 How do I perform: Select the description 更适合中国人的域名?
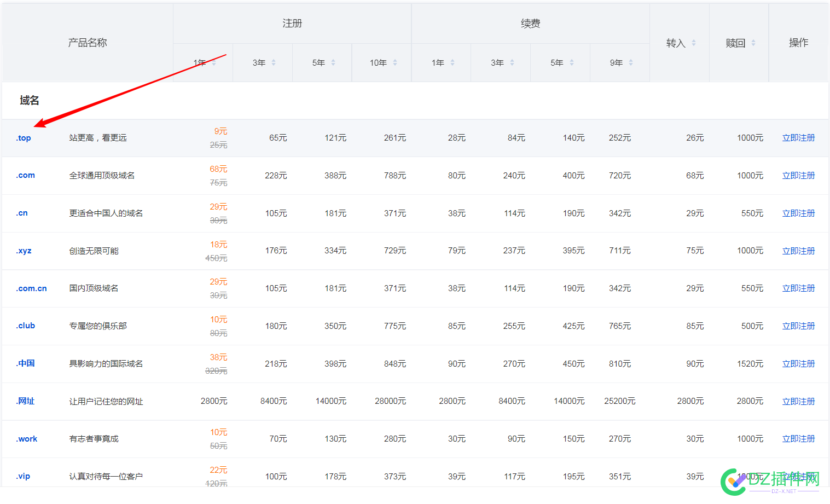106,213
